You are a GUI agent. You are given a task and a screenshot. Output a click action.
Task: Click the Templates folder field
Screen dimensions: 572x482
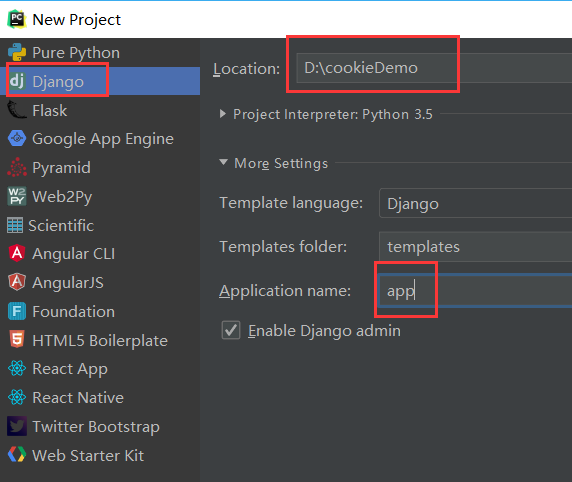(x=475, y=247)
